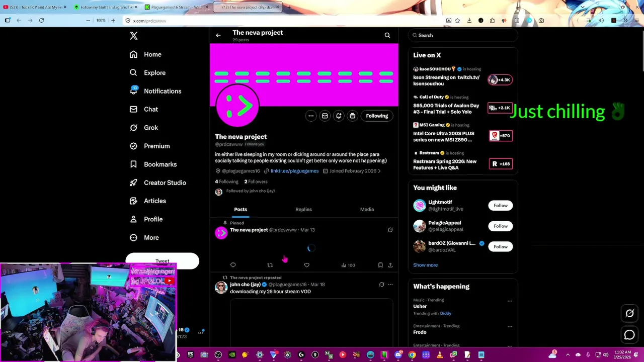View the pinned post's analytics (100 views)
This screenshot has width=644, height=362.
click(348, 265)
